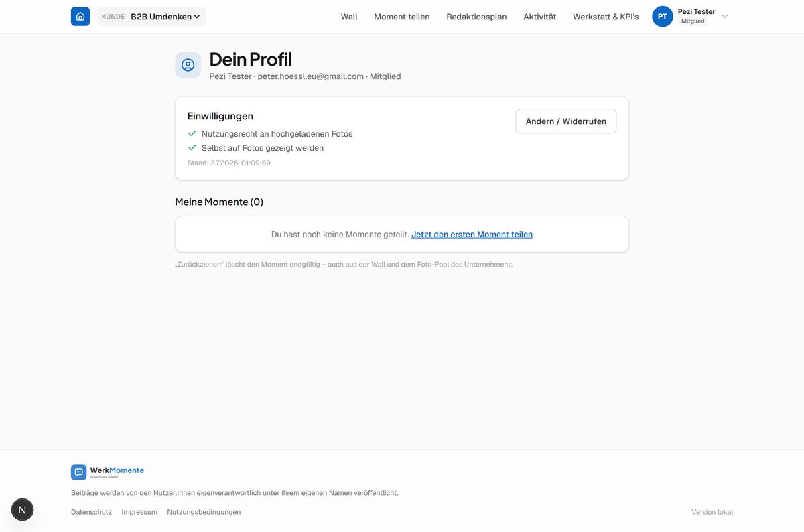Click the Einwilligungen heading
Viewport: 804px width, 532px height.
220,116
